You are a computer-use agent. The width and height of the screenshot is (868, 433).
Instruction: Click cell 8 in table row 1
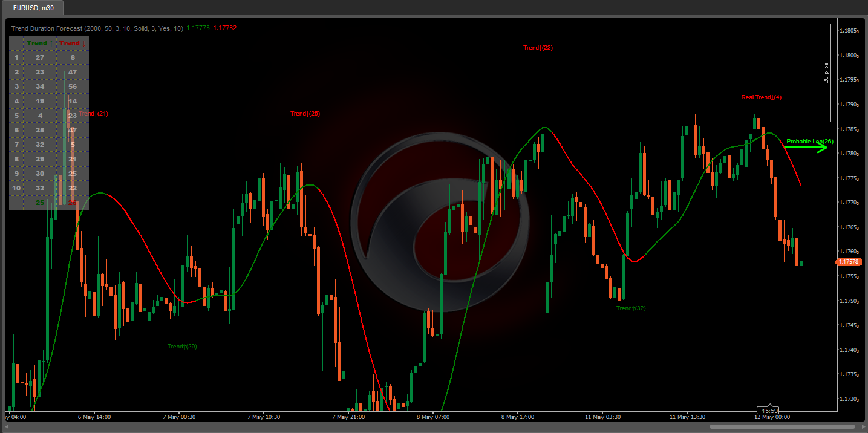point(73,57)
